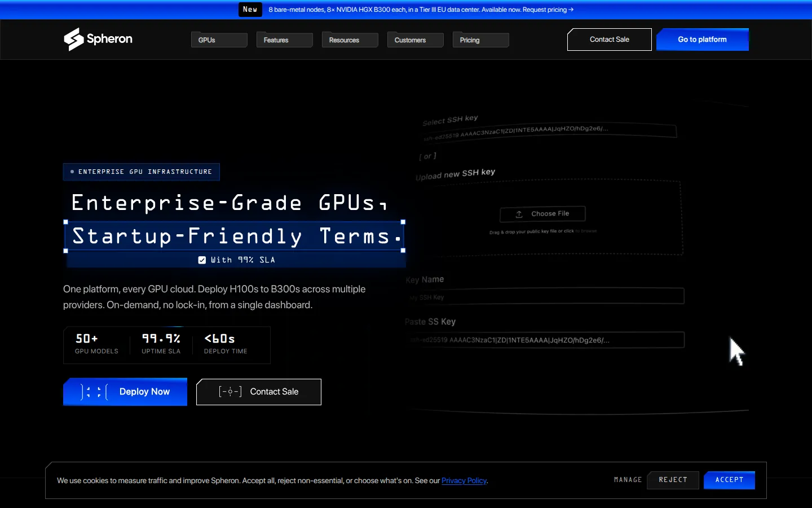Click the Deploy Now bracket icon
This screenshot has height=508, width=812.
click(x=94, y=392)
